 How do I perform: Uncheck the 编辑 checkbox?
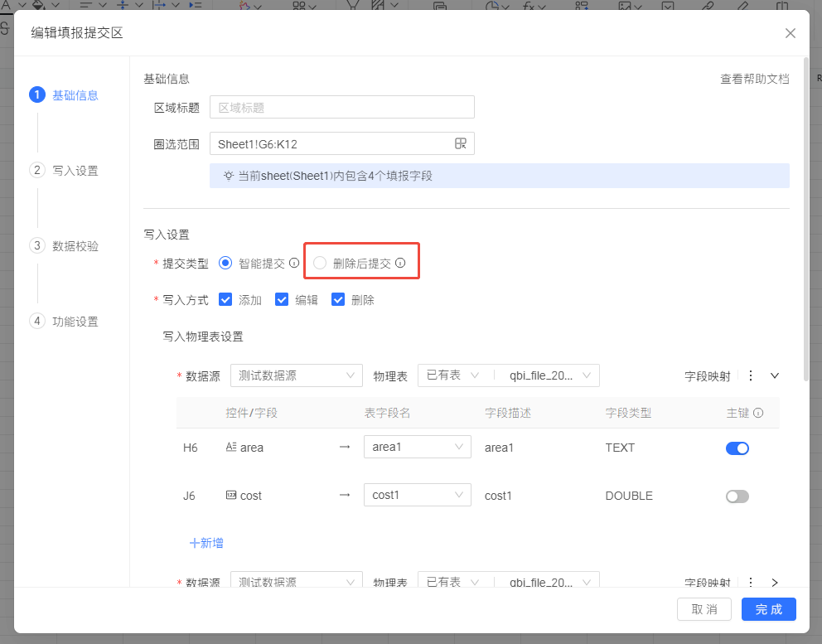[282, 300]
